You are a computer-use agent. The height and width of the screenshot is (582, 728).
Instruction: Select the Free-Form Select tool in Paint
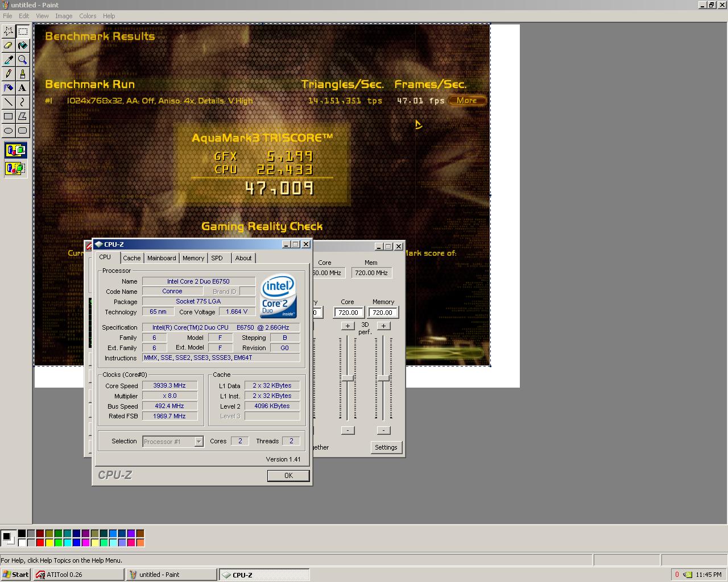(x=9, y=31)
